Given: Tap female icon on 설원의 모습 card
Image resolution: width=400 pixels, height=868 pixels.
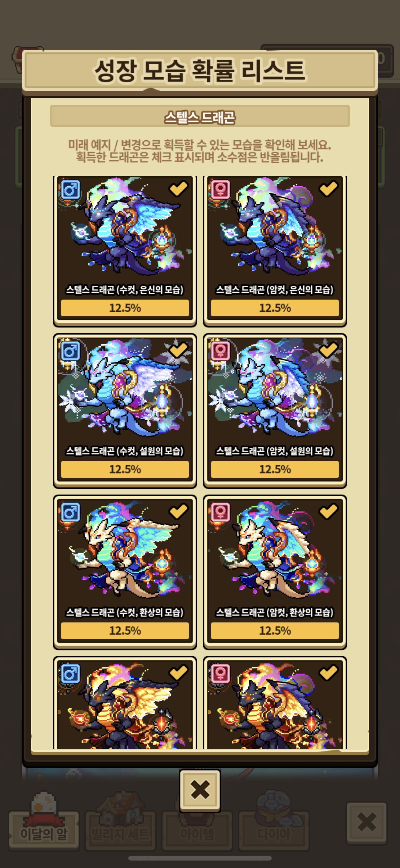Looking at the screenshot, I should click(x=220, y=351).
